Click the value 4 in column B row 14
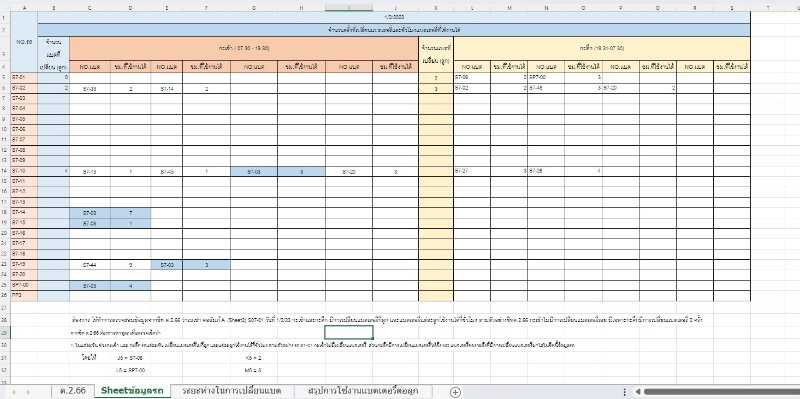Screen dimensions: 800x399 coord(54,171)
